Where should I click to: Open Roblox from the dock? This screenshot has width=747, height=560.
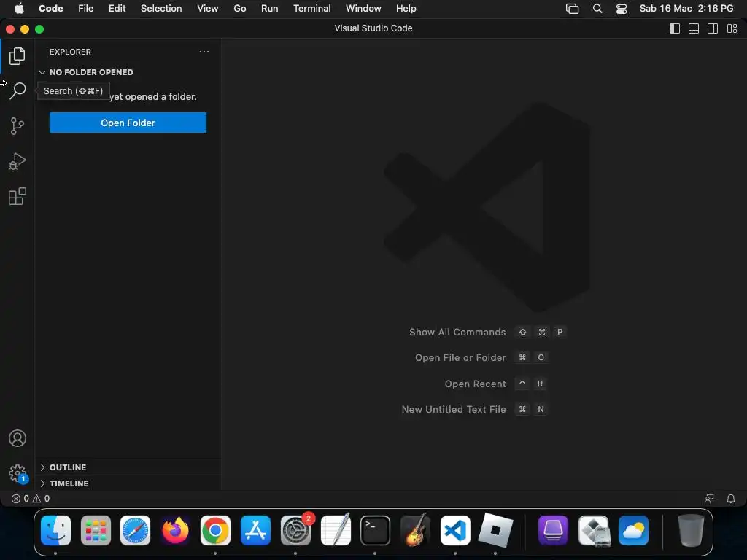[495, 531]
